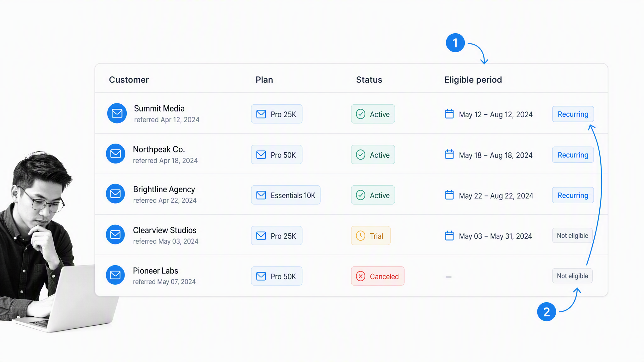
Task: Click the calendar icon in Northpeak Co.'s row
Action: 449,154
